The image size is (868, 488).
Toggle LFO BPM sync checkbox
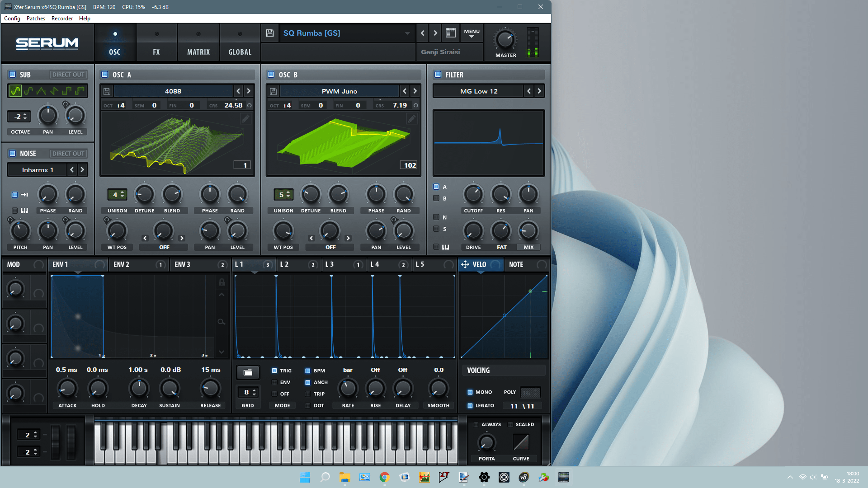point(307,371)
